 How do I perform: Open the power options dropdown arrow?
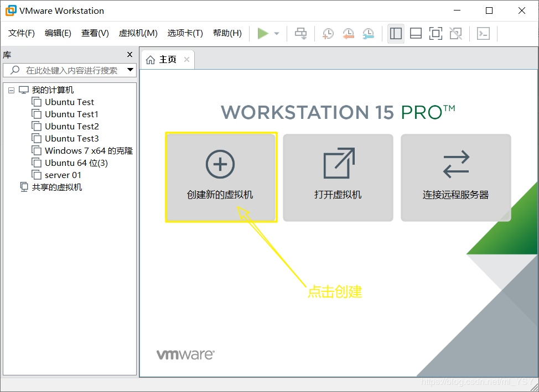277,34
